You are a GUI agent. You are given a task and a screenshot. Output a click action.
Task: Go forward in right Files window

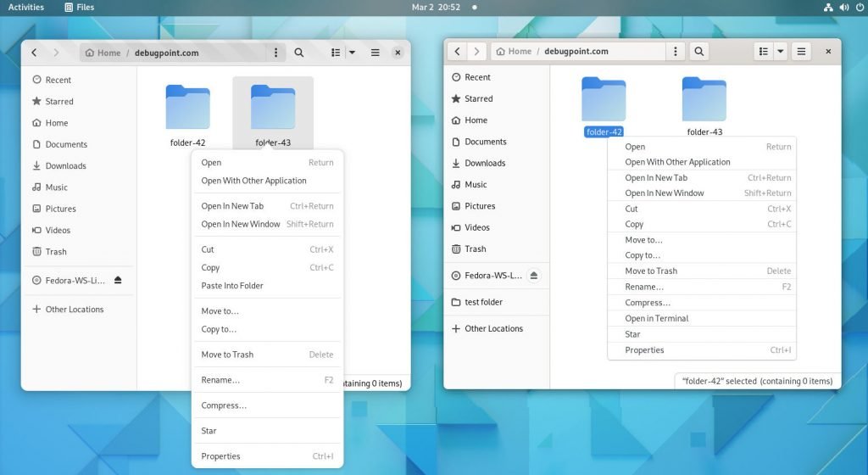pyautogui.click(x=476, y=52)
